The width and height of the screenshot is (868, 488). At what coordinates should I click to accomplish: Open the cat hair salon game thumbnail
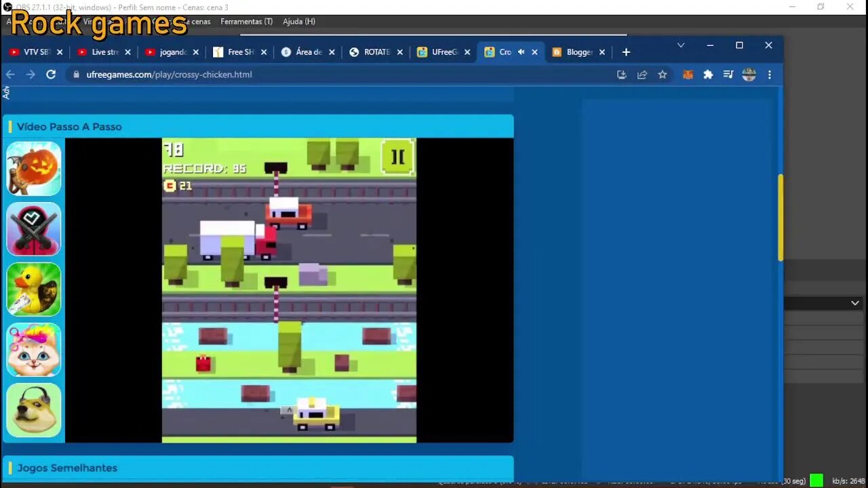[x=34, y=350]
